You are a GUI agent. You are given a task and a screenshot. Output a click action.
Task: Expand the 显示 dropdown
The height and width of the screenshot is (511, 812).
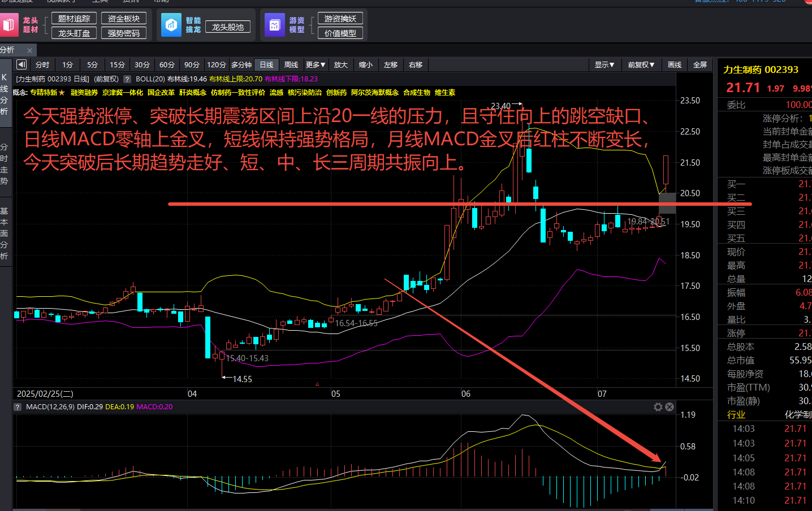coord(604,64)
